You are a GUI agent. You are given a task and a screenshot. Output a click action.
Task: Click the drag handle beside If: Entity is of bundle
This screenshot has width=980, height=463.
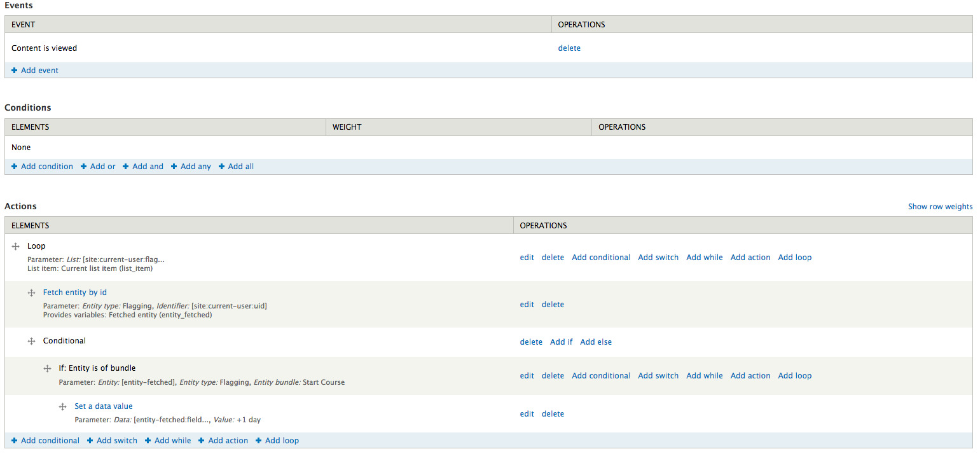(x=47, y=368)
